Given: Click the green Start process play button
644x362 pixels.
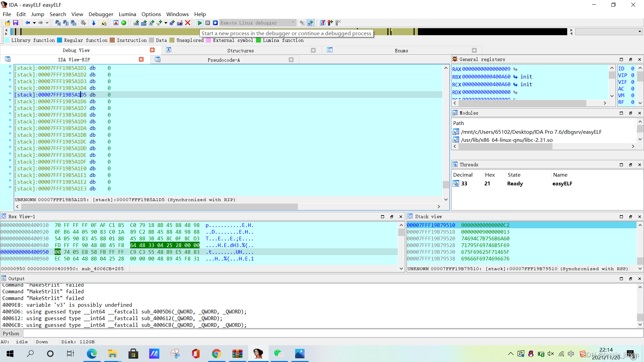Looking at the screenshot, I should 200,23.
